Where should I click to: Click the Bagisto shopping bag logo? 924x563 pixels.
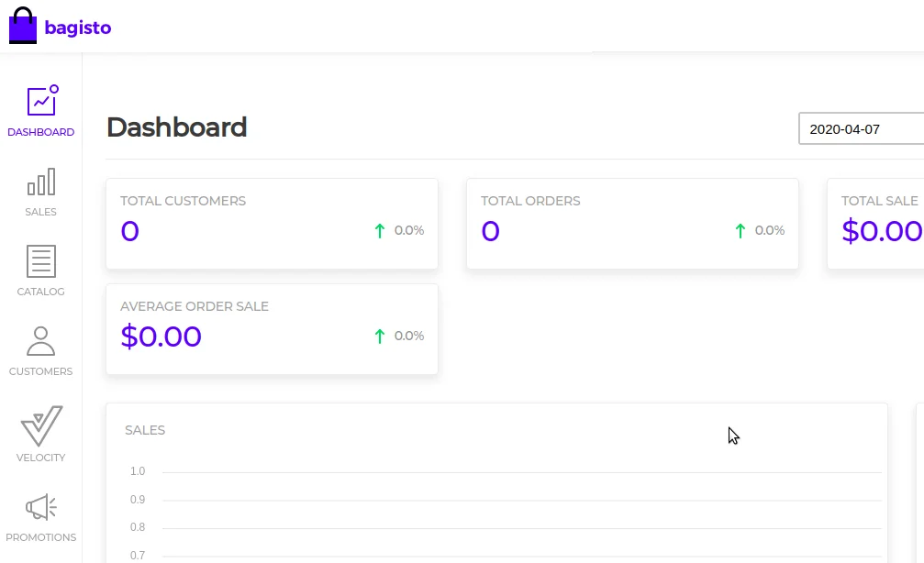tap(23, 26)
